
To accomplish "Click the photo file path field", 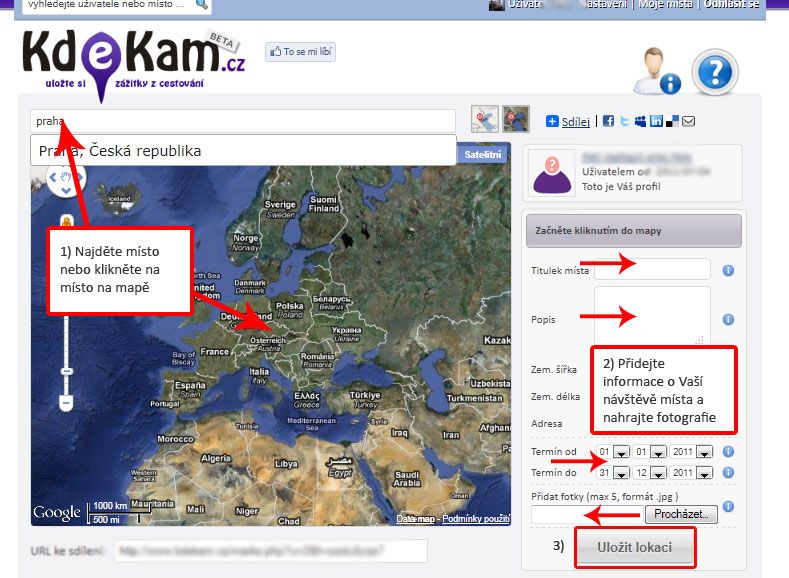I will pos(587,515).
